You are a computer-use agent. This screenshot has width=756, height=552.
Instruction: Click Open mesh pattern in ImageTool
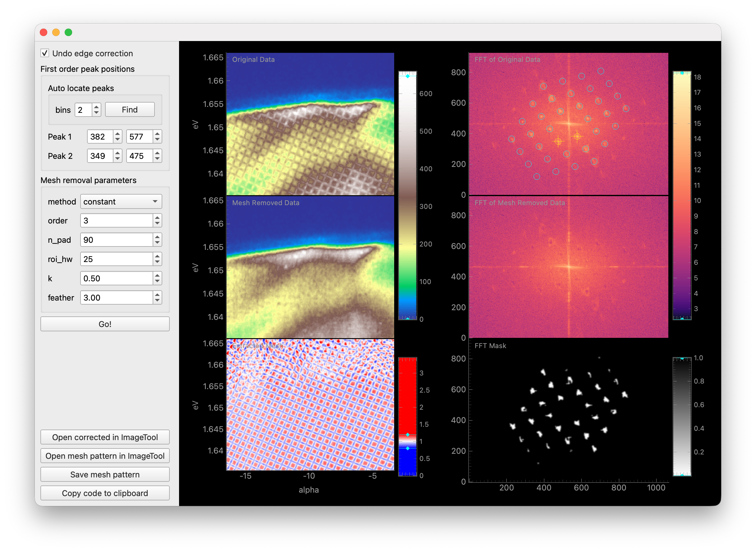[105, 456]
